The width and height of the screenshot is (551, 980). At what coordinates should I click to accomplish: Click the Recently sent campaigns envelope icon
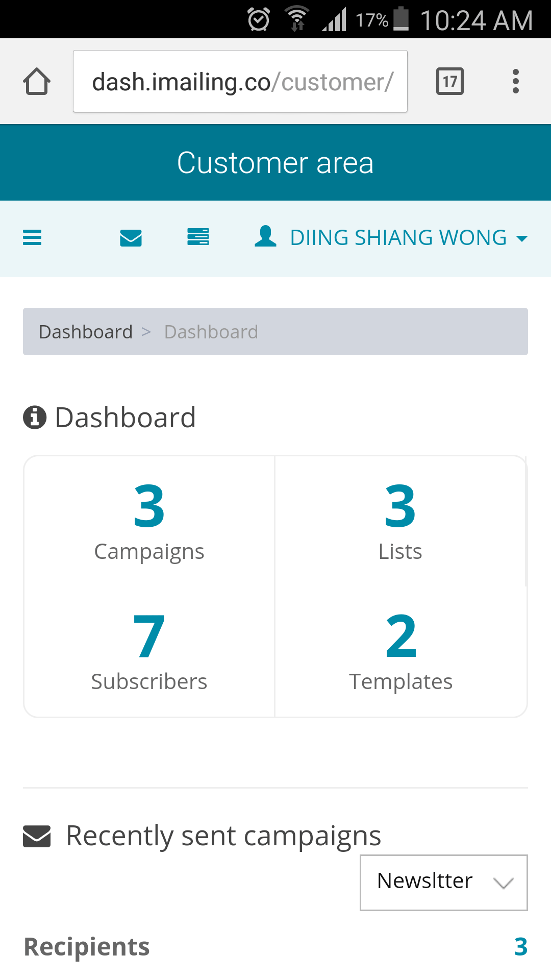tap(37, 836)
